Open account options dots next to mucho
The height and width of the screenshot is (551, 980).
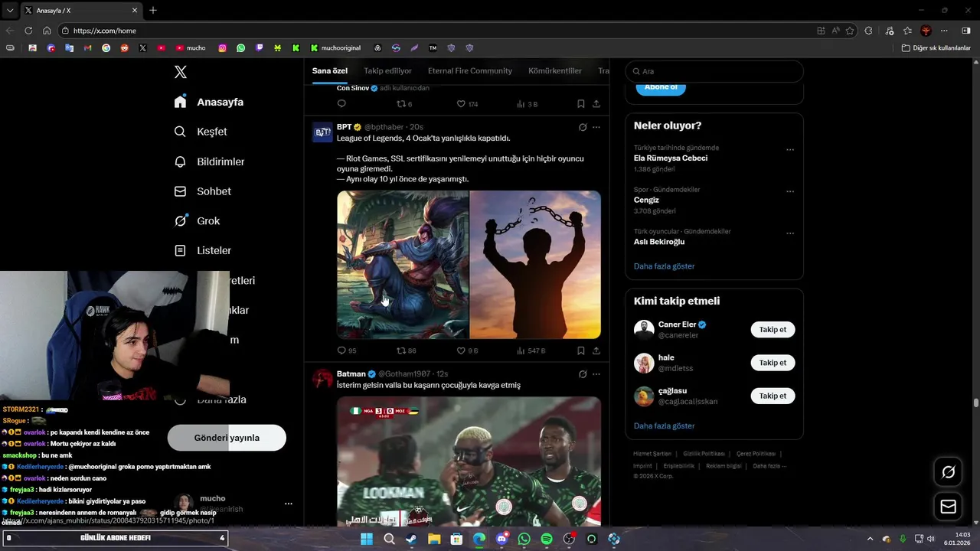(289, 504)
